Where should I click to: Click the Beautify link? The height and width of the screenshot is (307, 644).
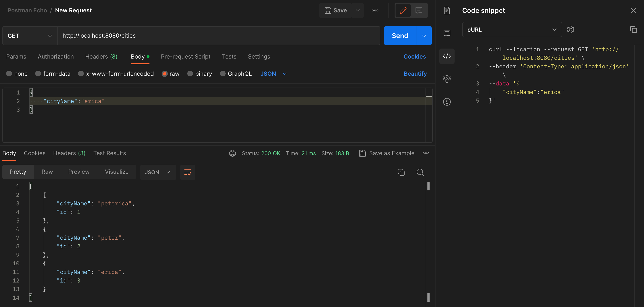[x=415, y=74]
